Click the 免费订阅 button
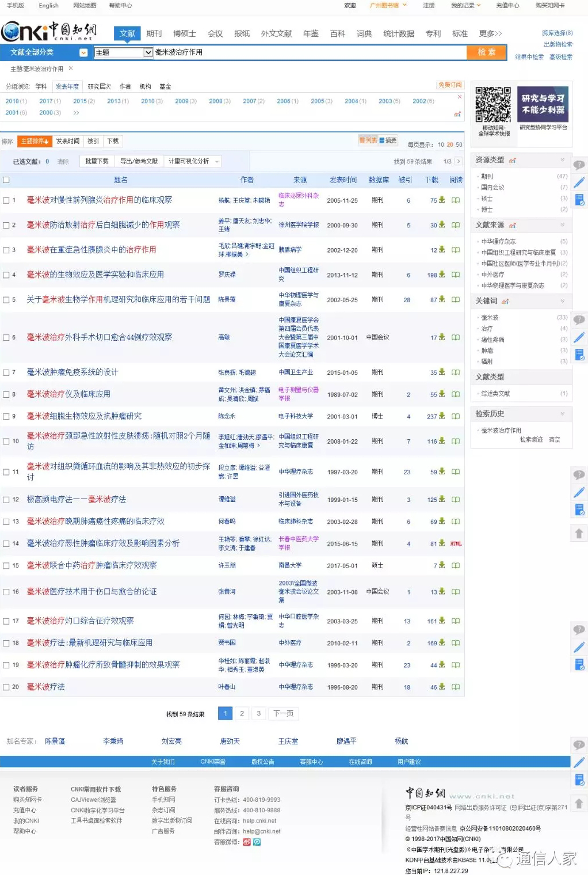The image size is (588, 875). [450, 85]
